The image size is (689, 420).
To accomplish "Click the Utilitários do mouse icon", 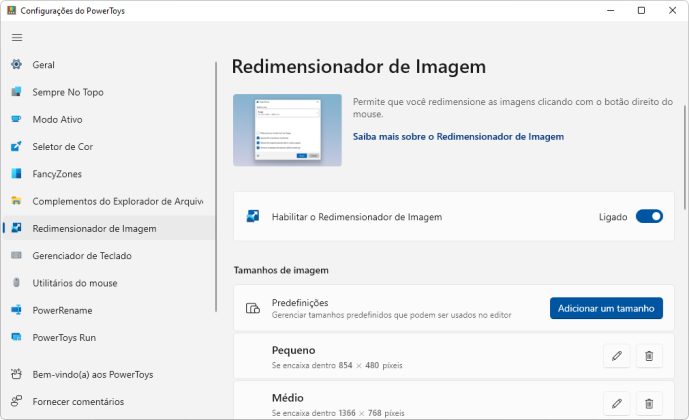I will 16,282.
